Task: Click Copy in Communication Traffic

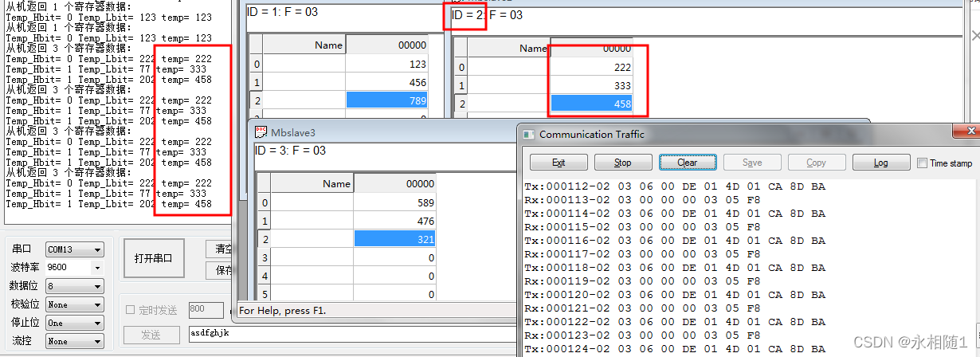Action: coord(817,163)
